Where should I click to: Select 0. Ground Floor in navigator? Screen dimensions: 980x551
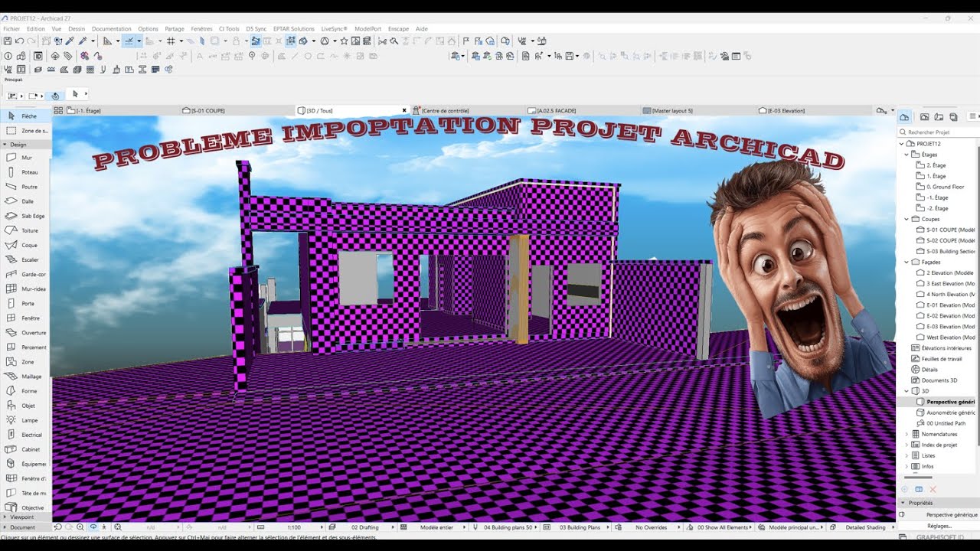pos(944,187)
